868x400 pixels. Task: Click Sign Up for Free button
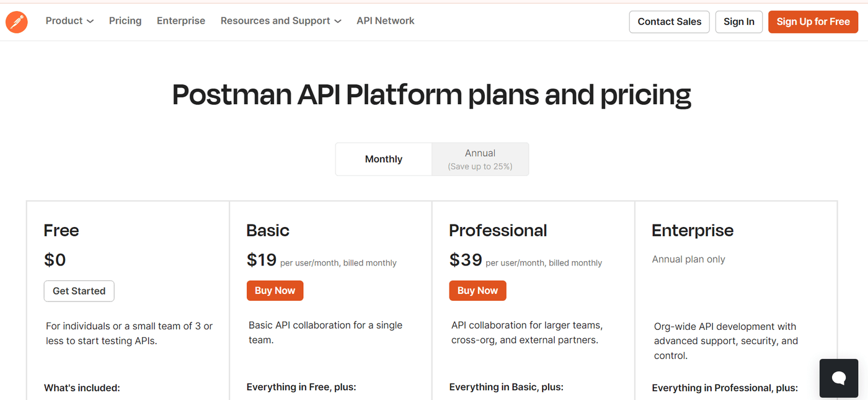[x=813, y=22]
